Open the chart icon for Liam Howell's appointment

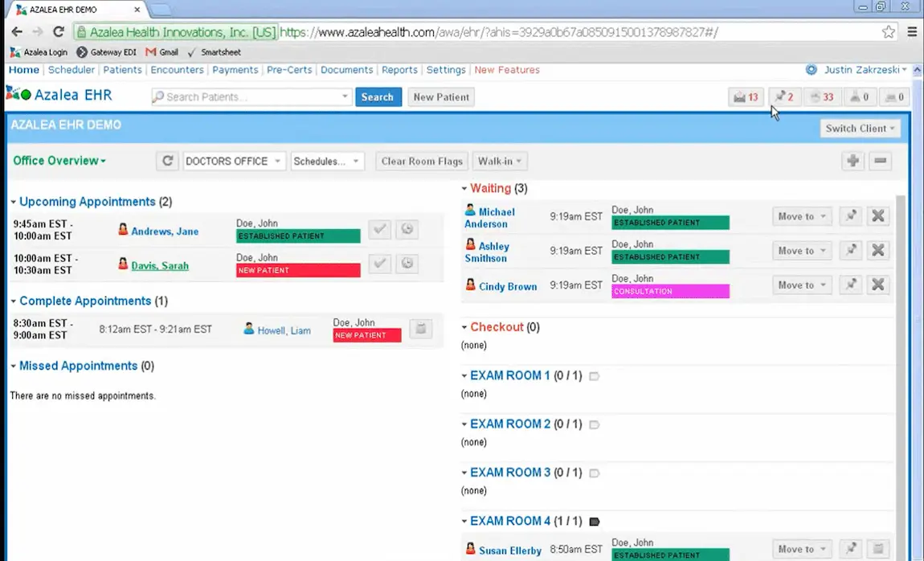tap(420, 328)
